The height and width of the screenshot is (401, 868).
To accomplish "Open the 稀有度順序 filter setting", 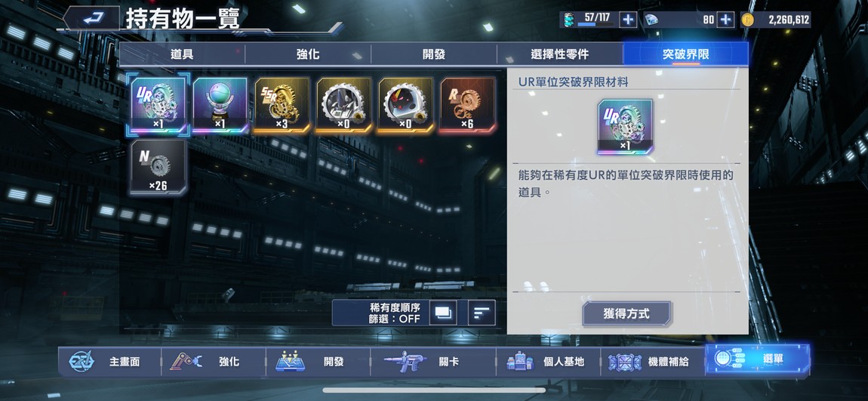I will tap(394, 313).
